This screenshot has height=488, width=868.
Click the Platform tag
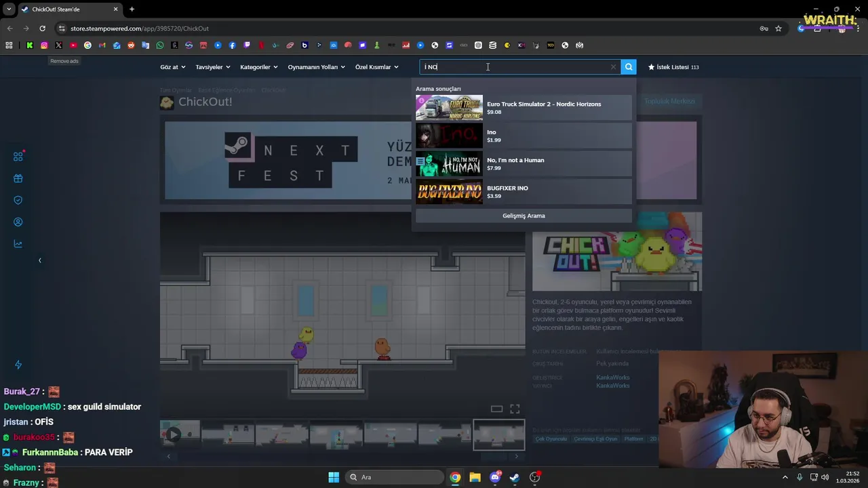(x=633, y=439)
